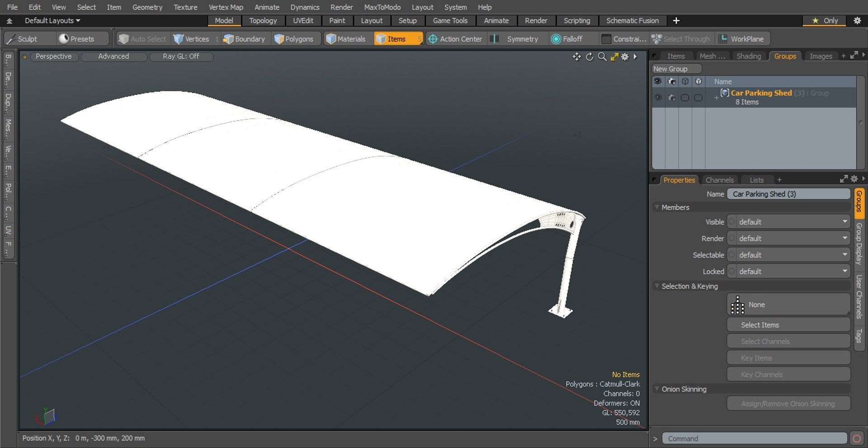Screen dimensions: 868x448
Task: Switch to the Items panel tab
Action: pyautogui.click(x=676, y=56)
